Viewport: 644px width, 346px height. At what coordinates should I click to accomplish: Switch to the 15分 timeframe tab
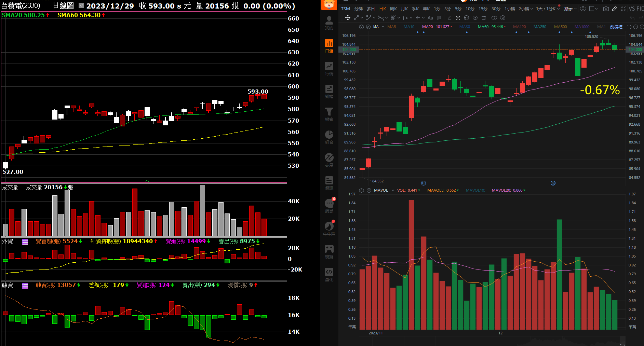coord(483,9)
